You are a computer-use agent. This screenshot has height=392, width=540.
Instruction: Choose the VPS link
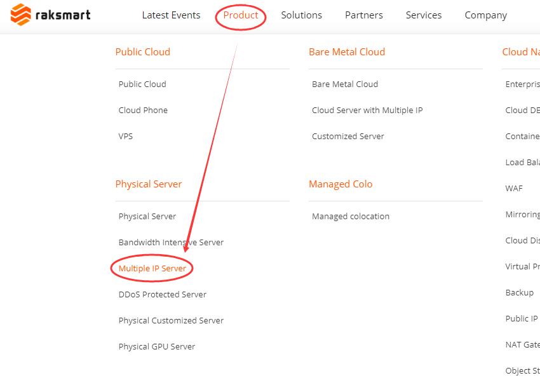click(x=125, y=137)
